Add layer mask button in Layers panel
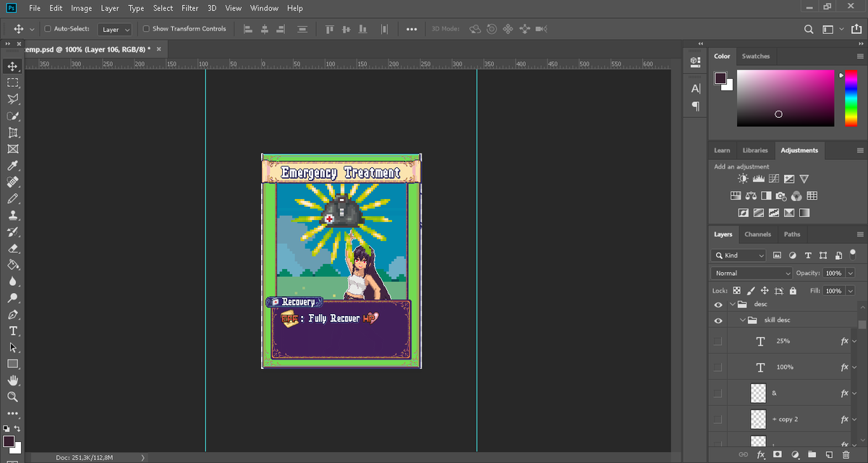This screenshot has width=868, height=463. (x=778, y=454)
